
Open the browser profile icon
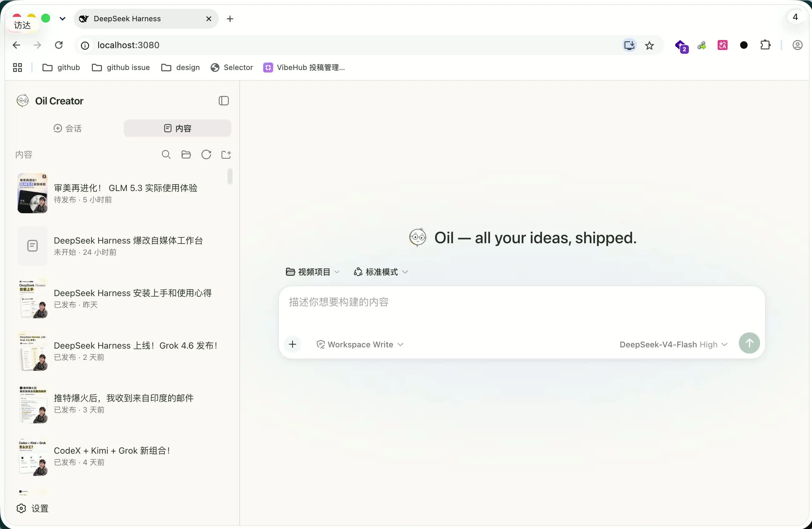[x=797, y=45]
